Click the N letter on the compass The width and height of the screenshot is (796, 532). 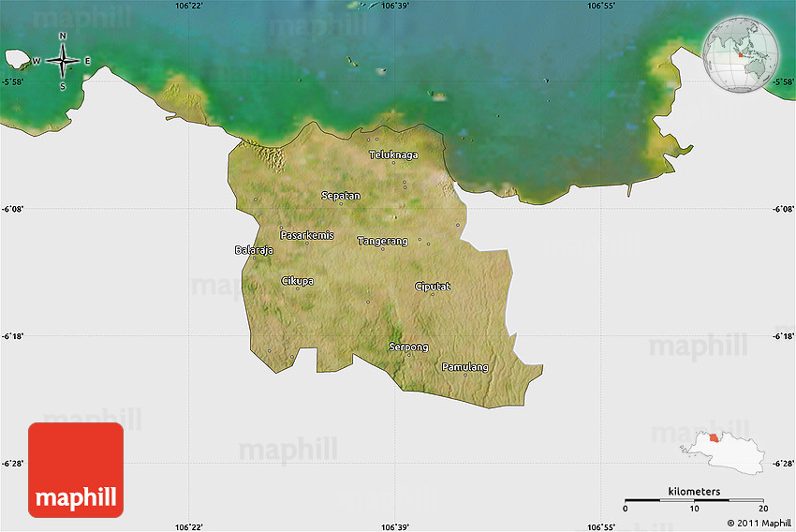[63, 37]
